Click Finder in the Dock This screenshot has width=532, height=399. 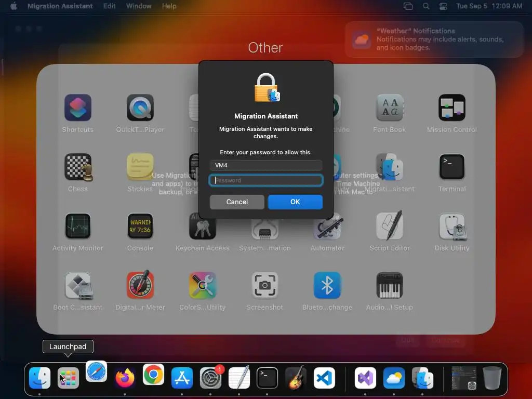[x=39, y=378]
